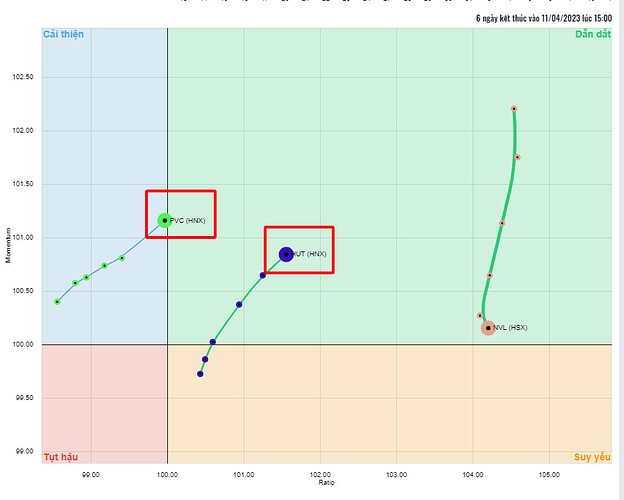Pick the PVC trail point near momentum 100.63
This screenshot has height=500, width=624.
click(x=86, y=277)
